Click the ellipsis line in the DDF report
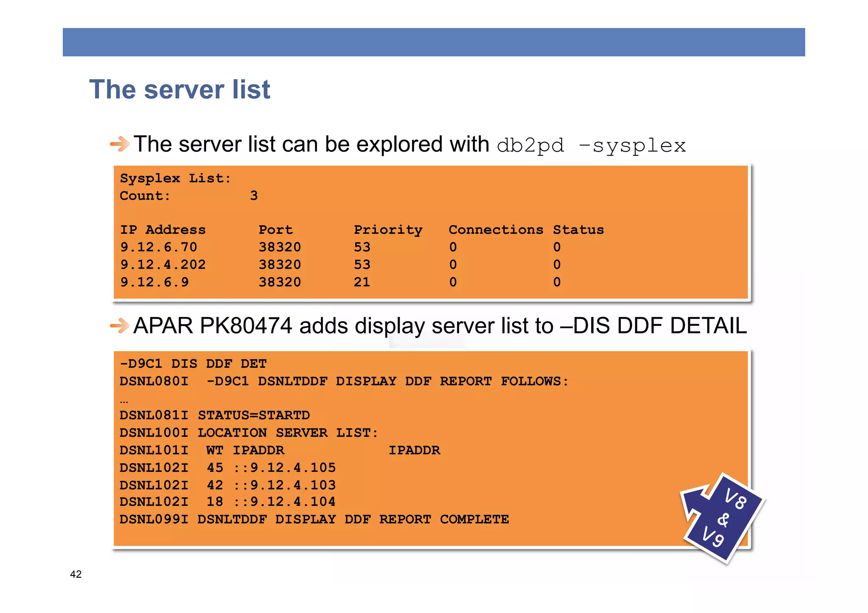 (124, 401)
